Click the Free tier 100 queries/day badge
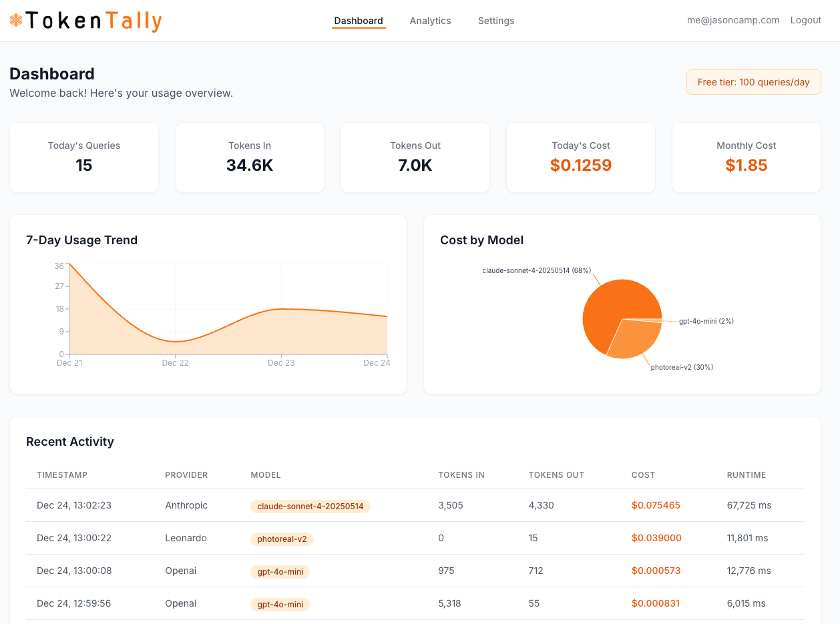The image size is (840, 624). pos(753,81)
